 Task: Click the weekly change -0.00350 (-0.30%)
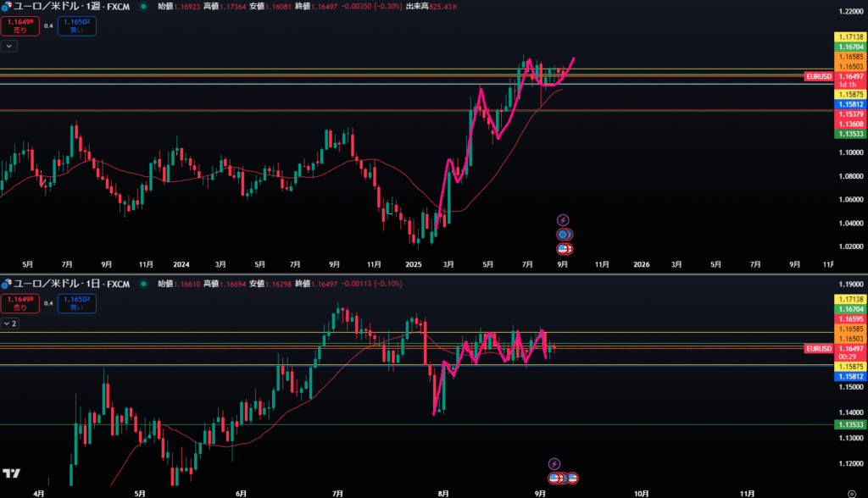371,7
